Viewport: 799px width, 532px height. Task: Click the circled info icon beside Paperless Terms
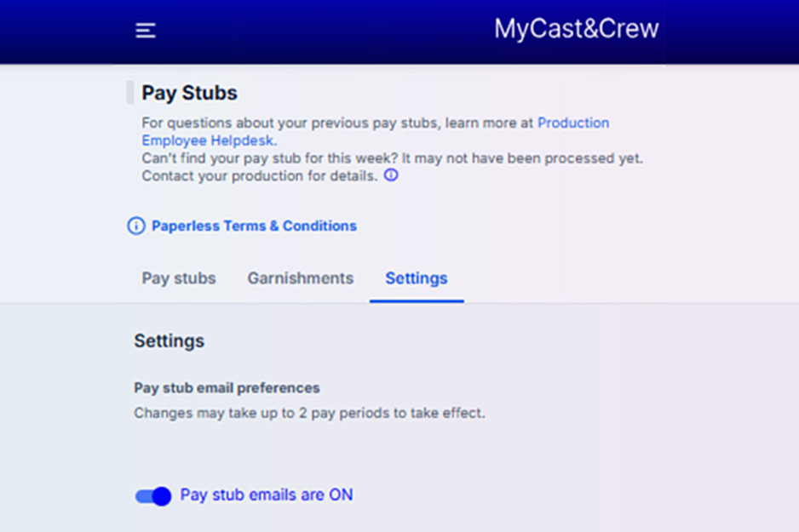click(x=136, y=226)
